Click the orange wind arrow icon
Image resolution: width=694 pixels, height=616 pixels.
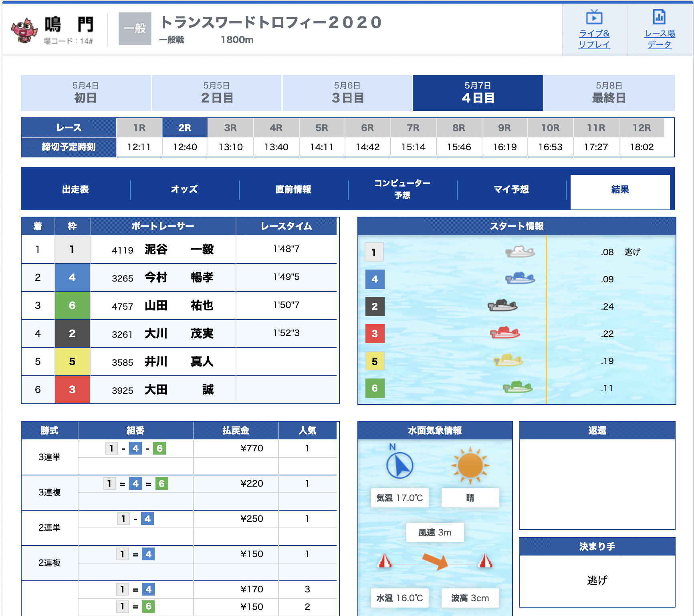(436, 561)
